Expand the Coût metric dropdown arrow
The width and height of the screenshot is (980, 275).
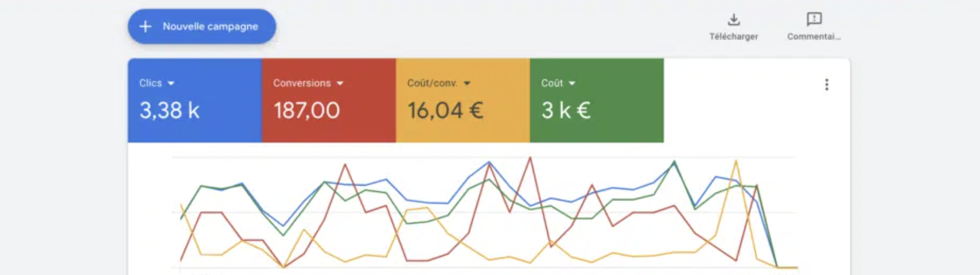click(x=571, y=84)
